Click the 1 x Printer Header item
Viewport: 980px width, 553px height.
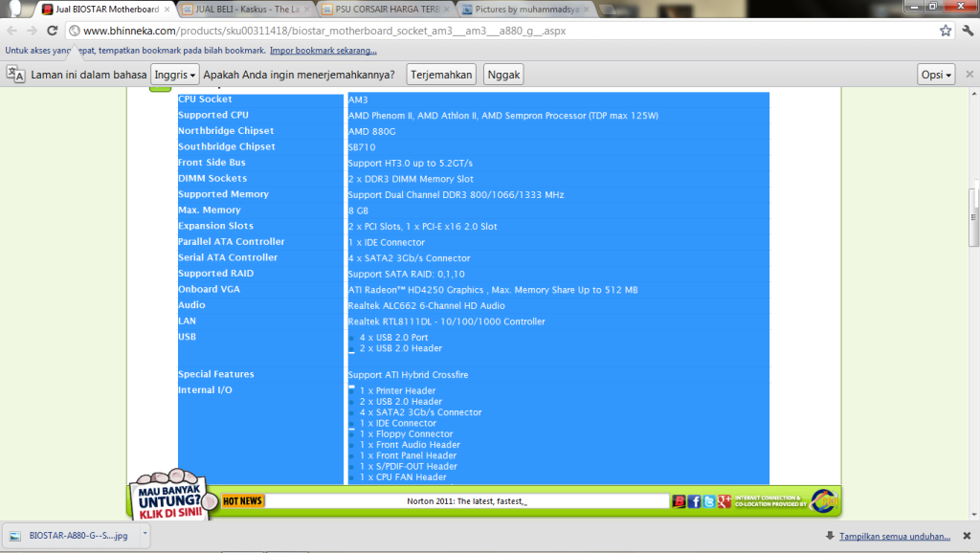pyautogui.click(x=397, y=390)
